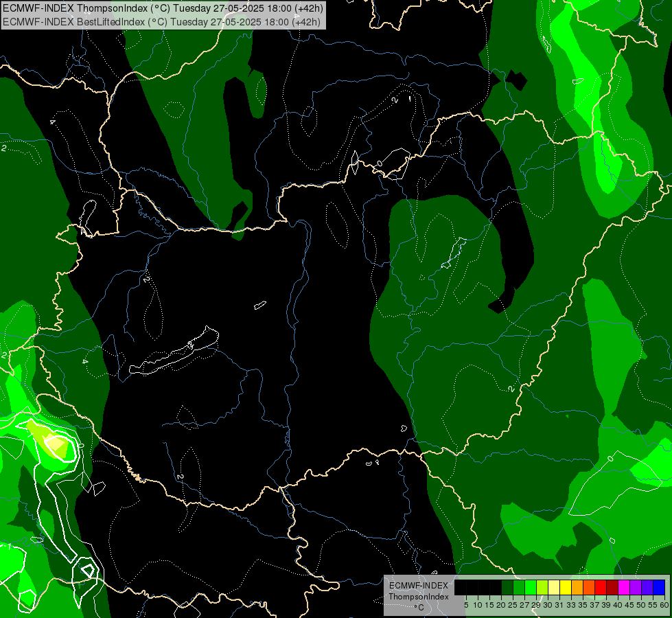Click the BestLiftedIndex title line in header
Image resolution: width=672 pixels, height=618 pixels.
[x=161, y=21]
